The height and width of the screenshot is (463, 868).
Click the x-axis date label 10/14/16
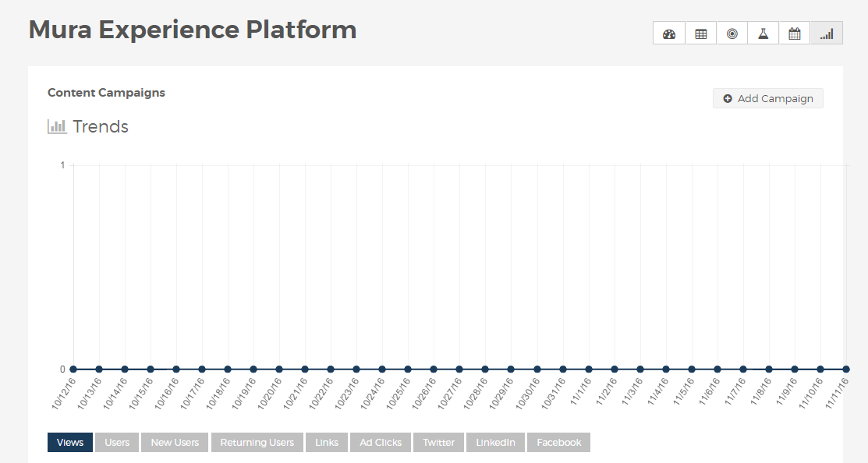[115, 394]
